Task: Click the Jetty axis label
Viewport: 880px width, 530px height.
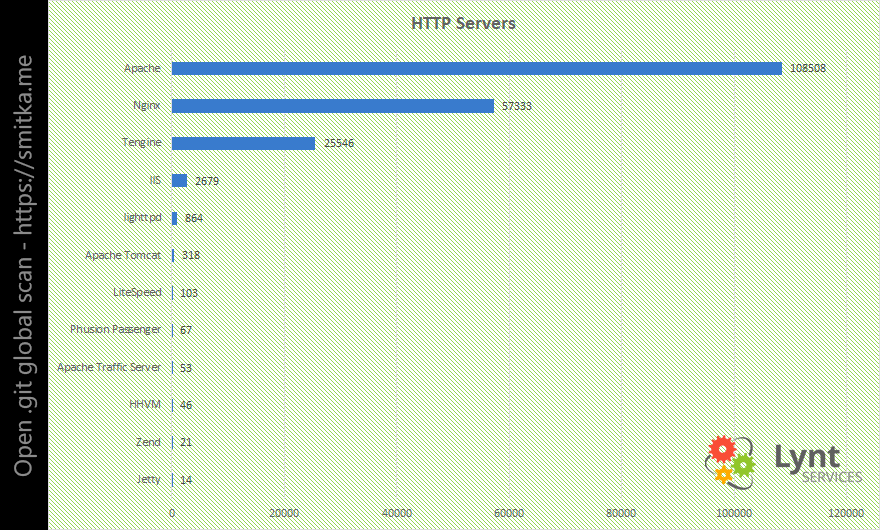Action: [x=148, y=479]
